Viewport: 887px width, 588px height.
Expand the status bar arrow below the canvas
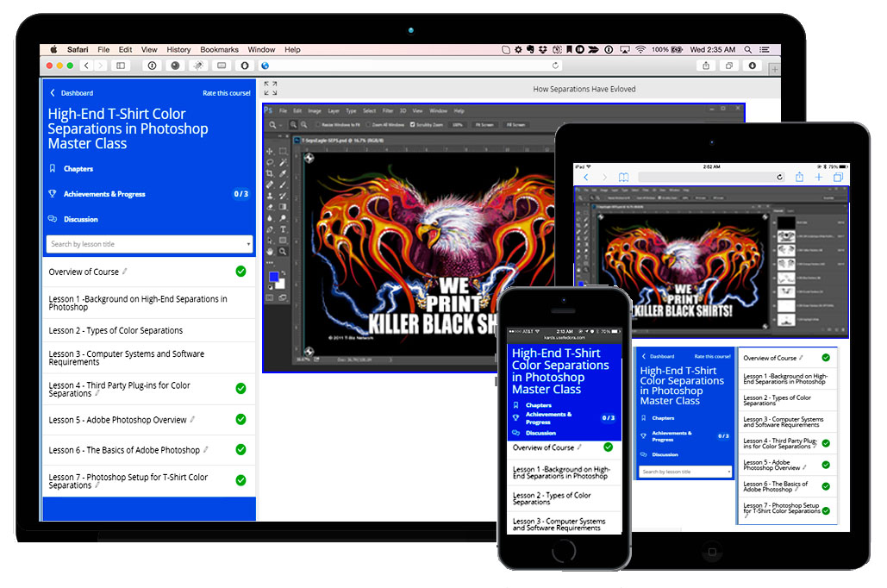click(x=390, y=360)
